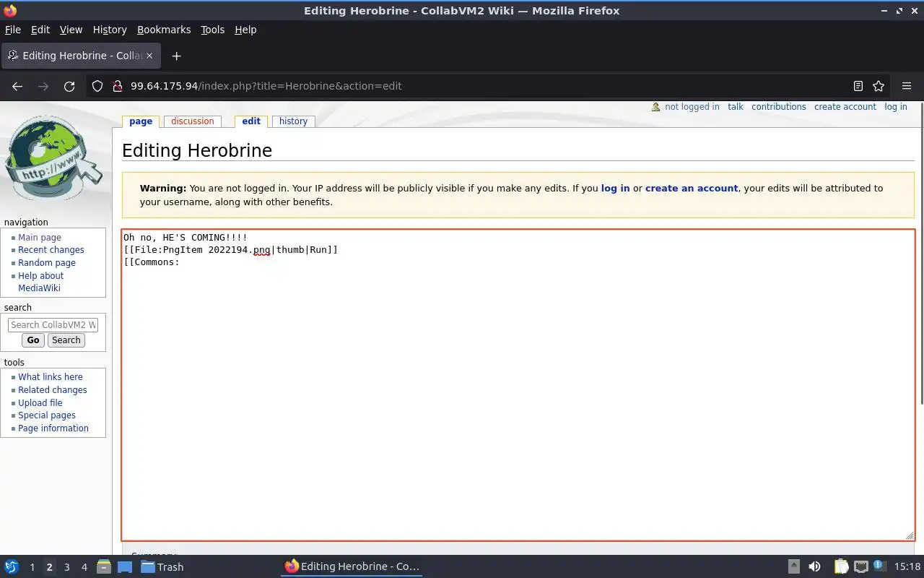Open the Bookmarks menu

[x=164, y=30]
